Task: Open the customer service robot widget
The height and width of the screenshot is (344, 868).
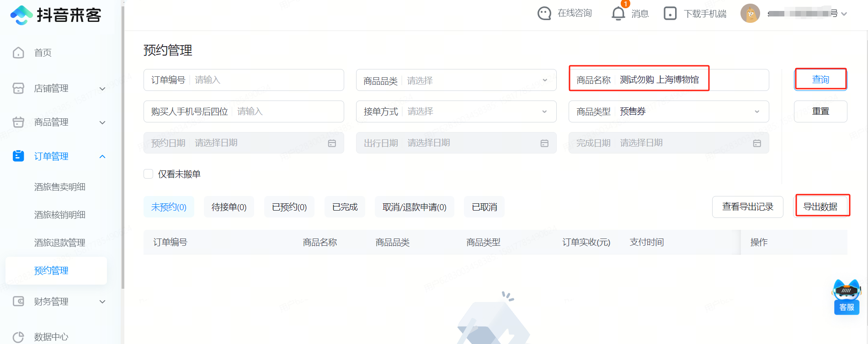Action: click(x=847, y=297)
